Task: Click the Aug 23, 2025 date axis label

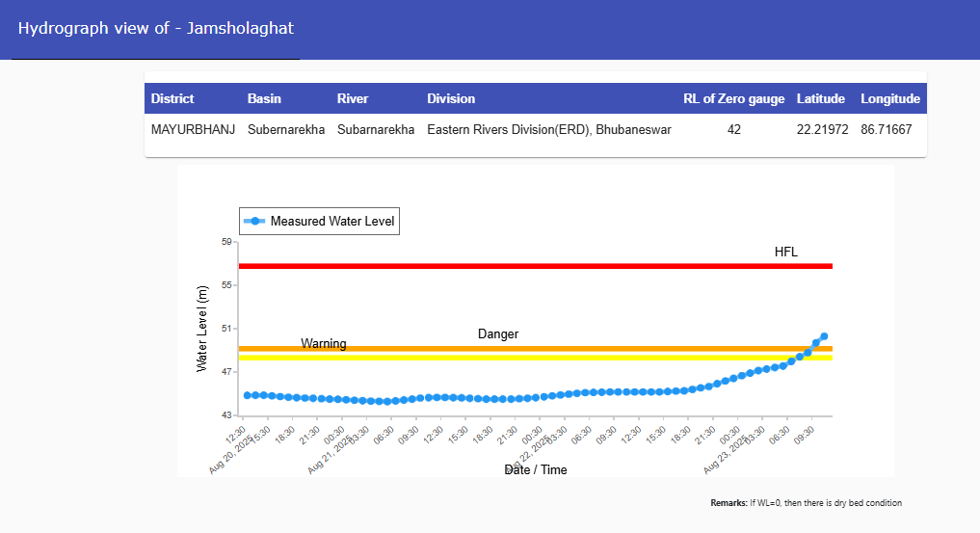Action: (x=725, y=455)
